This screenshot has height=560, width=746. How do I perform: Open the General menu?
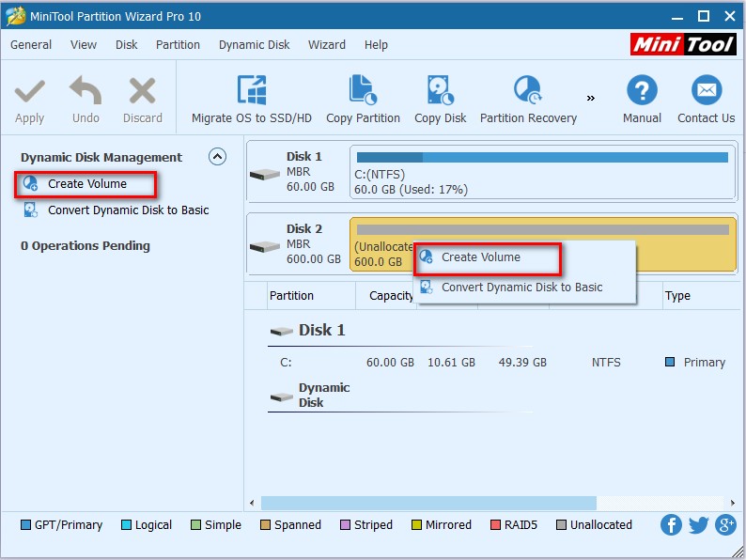click(31, 45)
